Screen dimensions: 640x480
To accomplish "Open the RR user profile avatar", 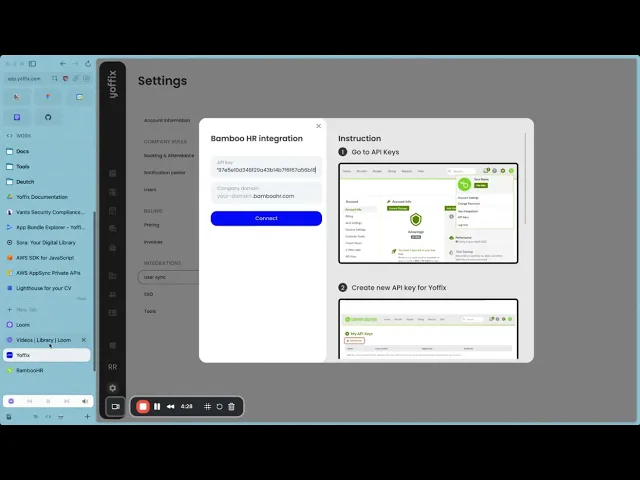I will point(113,367).
